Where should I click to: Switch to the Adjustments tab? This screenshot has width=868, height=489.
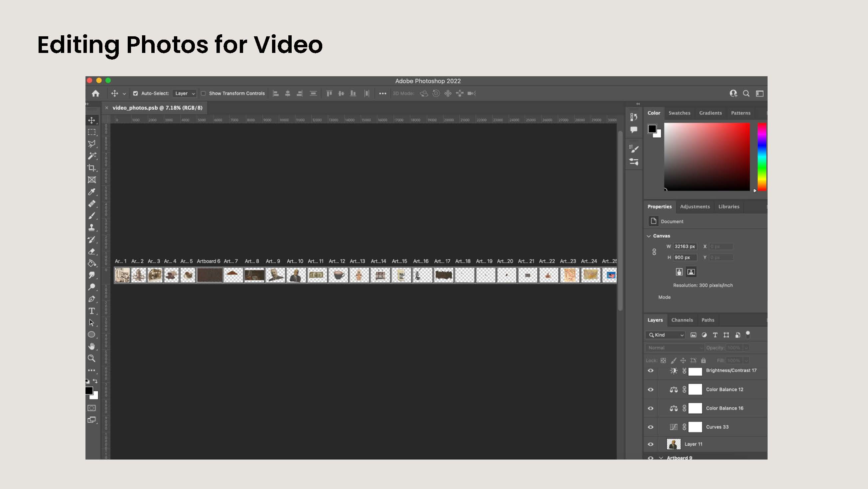click(x=695, y=207)
